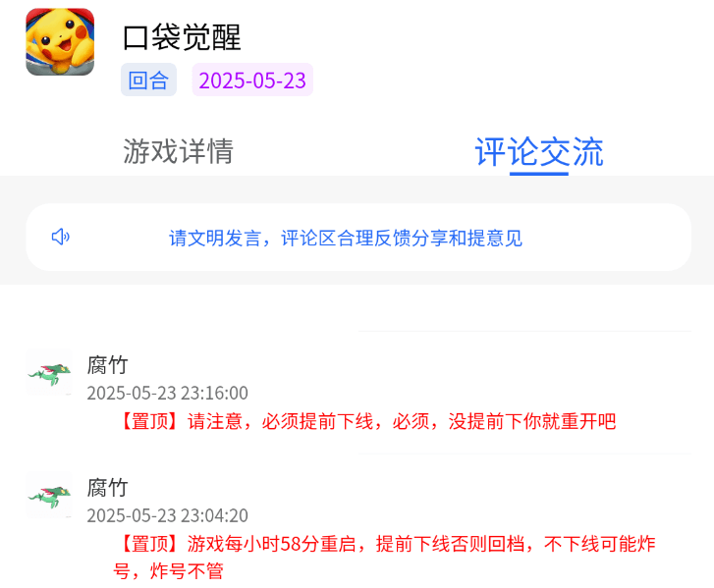Click the 回合 genre tag

pos(148,80)
